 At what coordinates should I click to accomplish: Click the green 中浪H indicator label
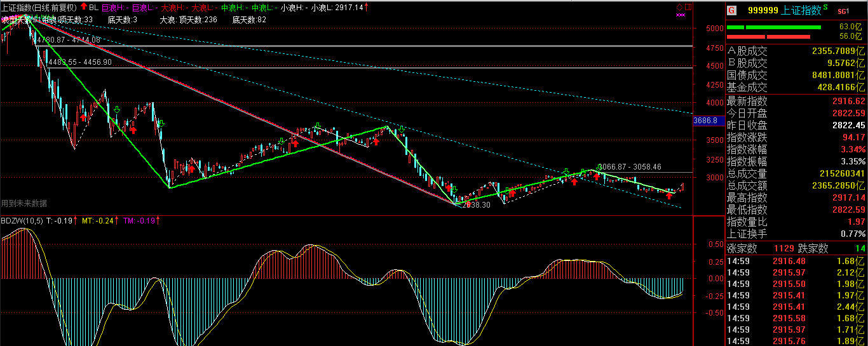234,8
